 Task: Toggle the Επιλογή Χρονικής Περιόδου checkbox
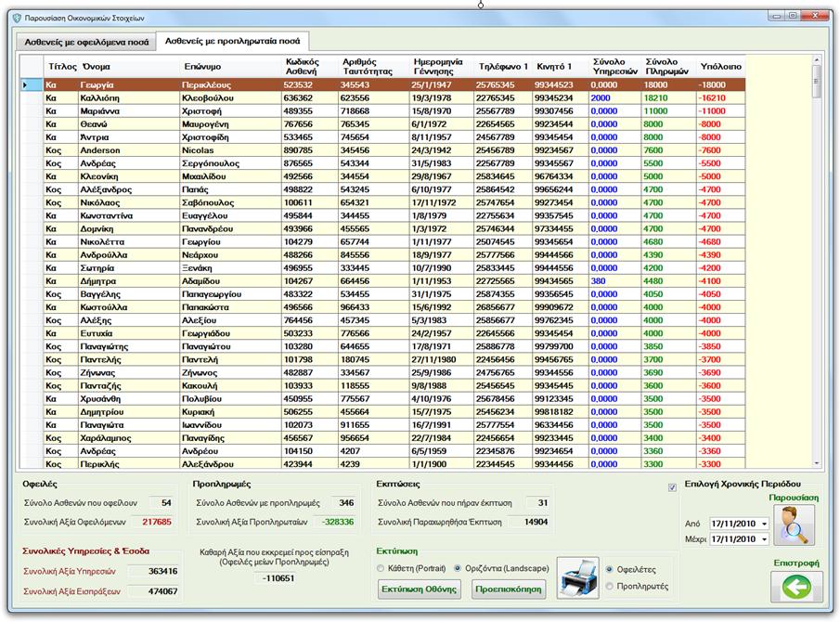pos(673,486)
